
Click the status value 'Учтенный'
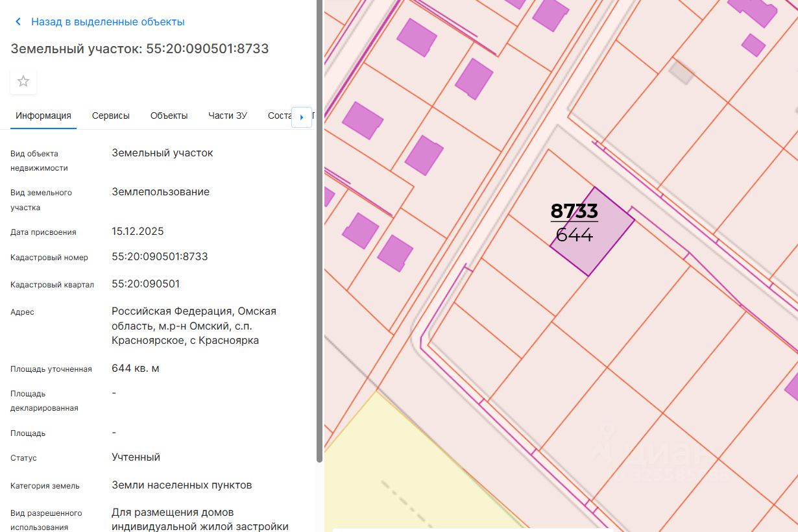[x=136, y=457]
